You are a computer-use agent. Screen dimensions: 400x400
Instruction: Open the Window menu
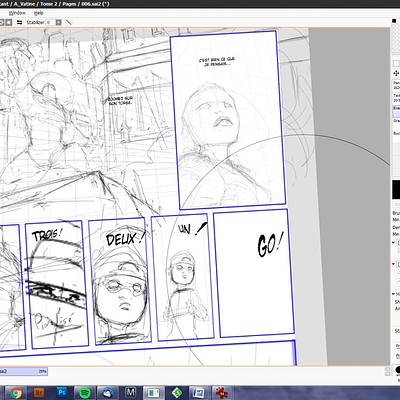click(x=17, y=13)
